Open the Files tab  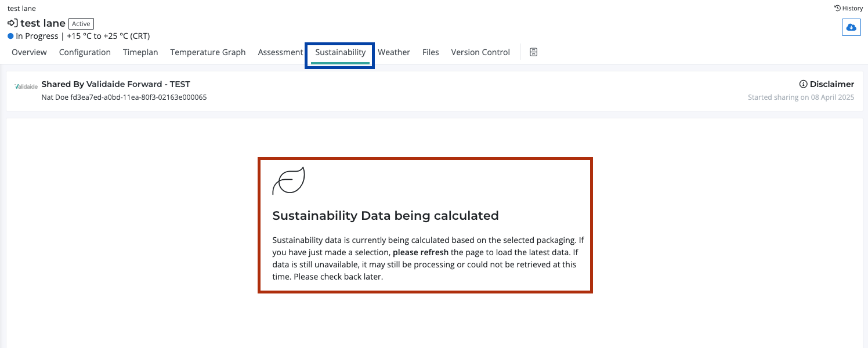[x=431, y=52]
